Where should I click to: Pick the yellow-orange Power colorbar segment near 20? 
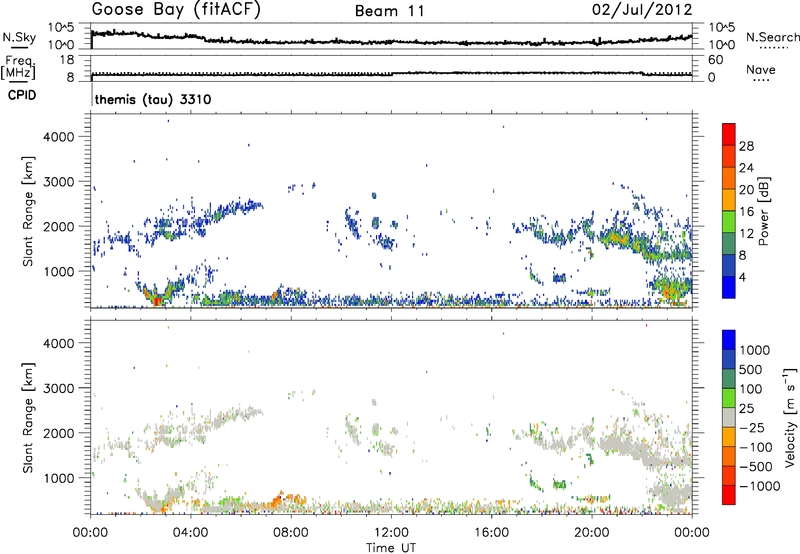pyautogui.click(x=729, y=199)
